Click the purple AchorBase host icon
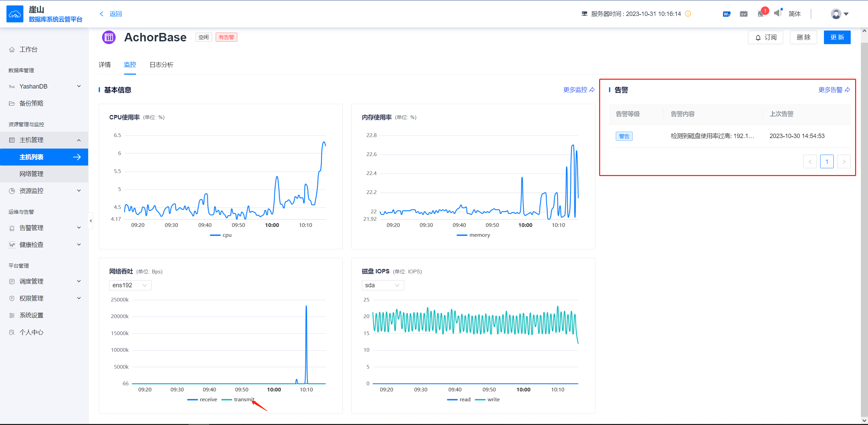This screenshot has width=868, height=425. click(x=109, y=37)
